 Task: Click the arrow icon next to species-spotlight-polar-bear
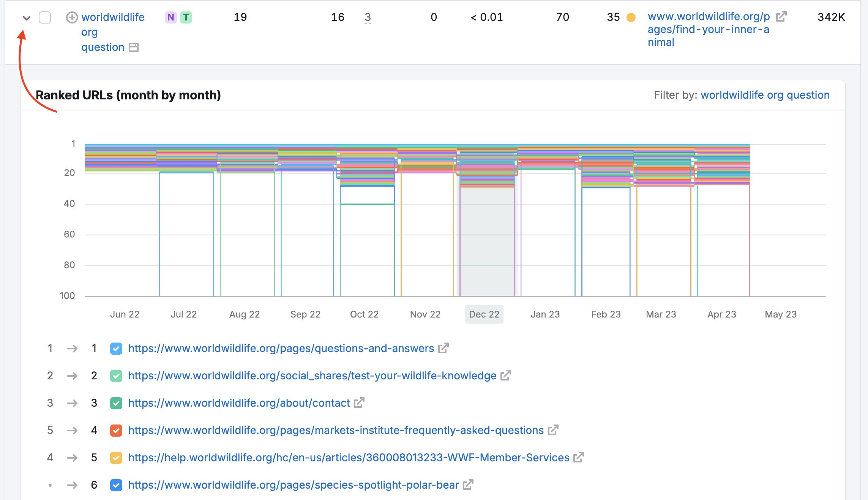pyautogui.click(x=71, y=485)
